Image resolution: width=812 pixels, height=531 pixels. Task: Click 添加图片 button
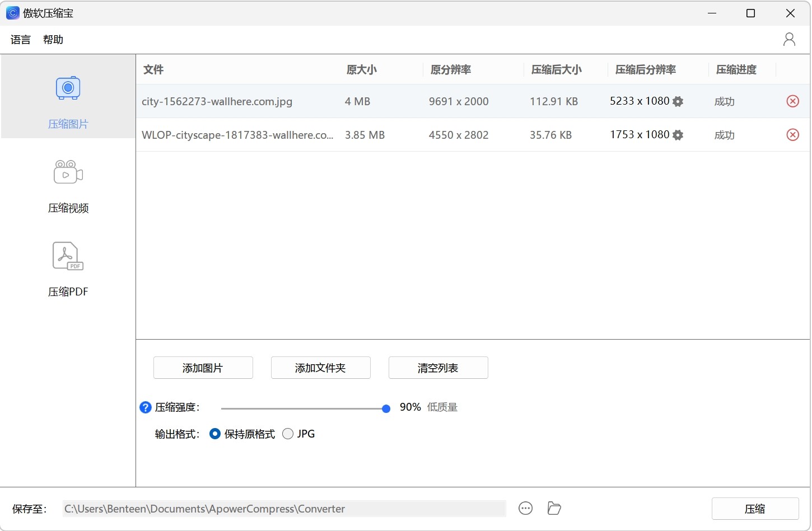point(203,368)
